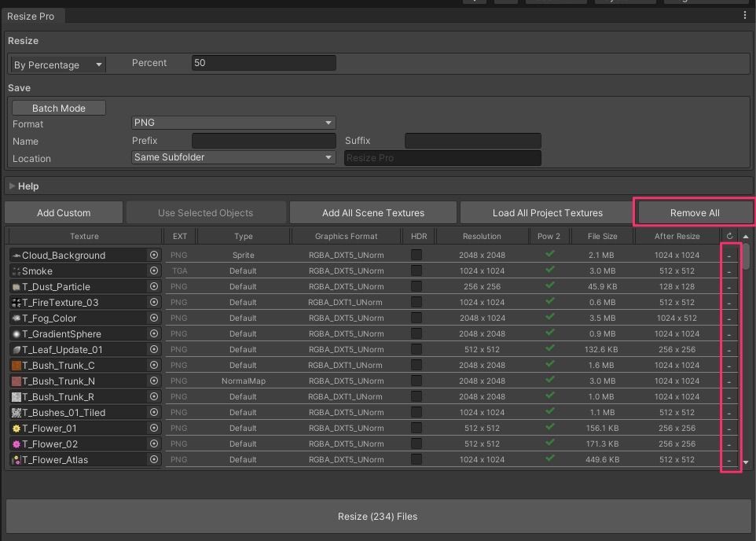The image size is (756, 541).
Task: Switch to the Resize Pro tab
Action: coord(31,16)
